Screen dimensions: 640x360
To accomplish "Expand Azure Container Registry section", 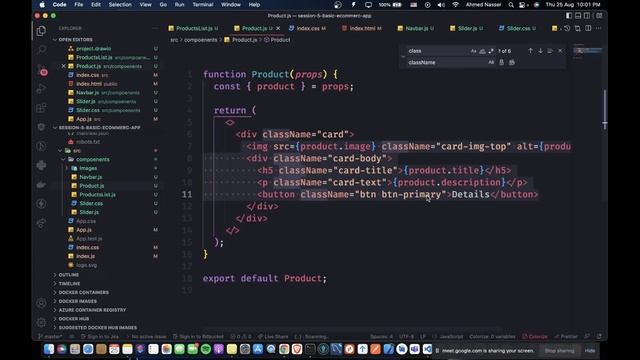I will click(x=92, y=310).
